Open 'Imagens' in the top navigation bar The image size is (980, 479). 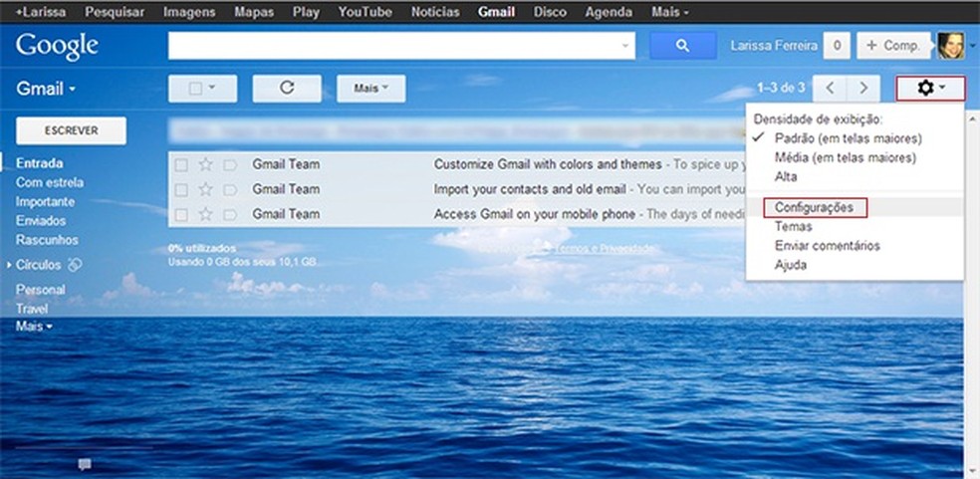click(x=189, y=12)
